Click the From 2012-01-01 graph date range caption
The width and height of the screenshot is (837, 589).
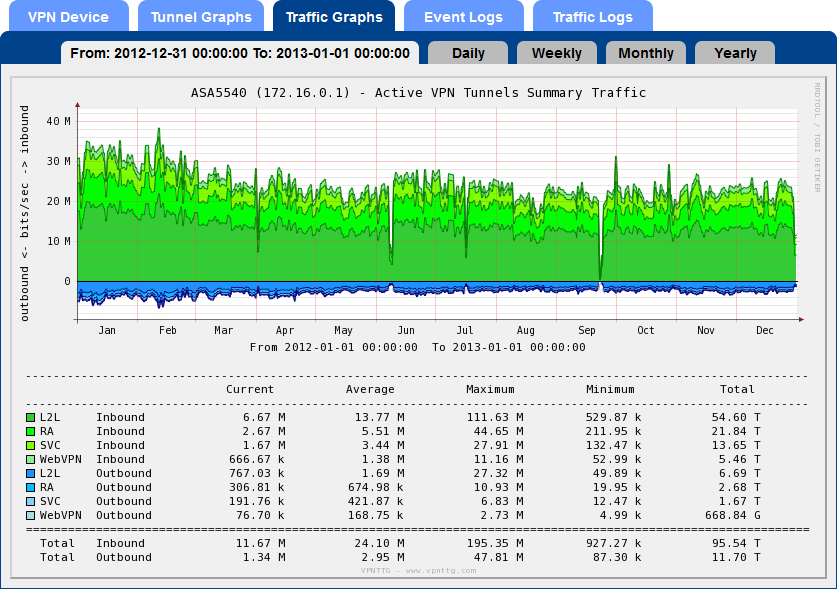click(x=417, y=347)
